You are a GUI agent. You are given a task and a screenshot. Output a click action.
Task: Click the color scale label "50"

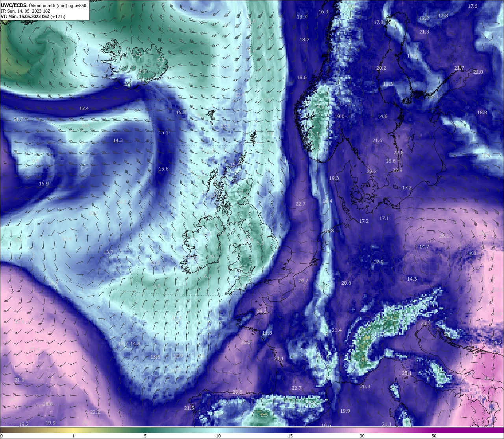click(434, 436)
